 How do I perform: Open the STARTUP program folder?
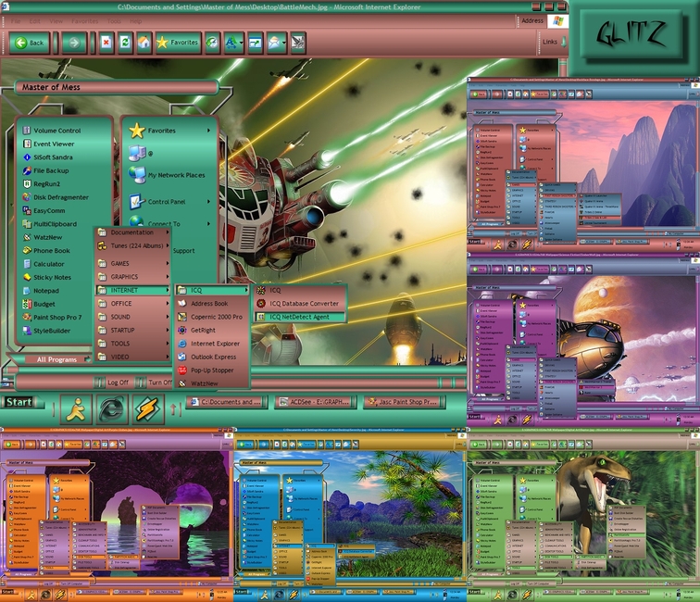pyautogui.click(x=132, y=331)
